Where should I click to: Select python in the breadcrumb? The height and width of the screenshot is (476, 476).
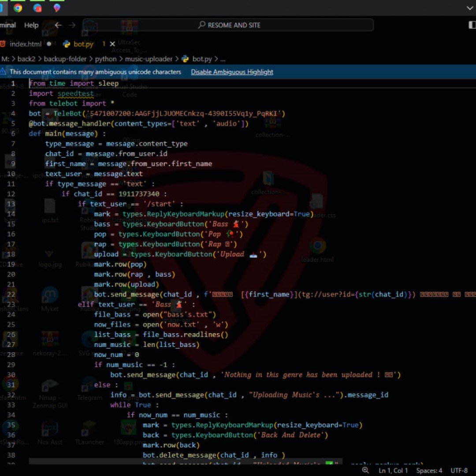(106, 59)
